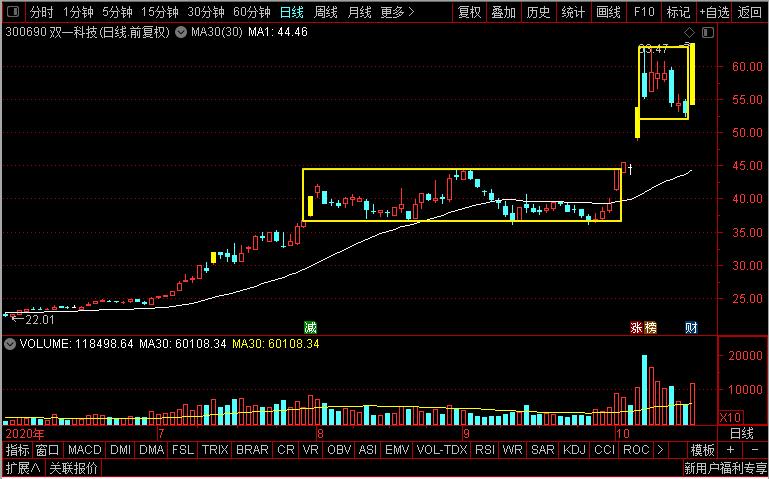This screenshot has height=479, width=770.
Task: Open the indicator dropdown beside stock name
Action: pos(181,32)
